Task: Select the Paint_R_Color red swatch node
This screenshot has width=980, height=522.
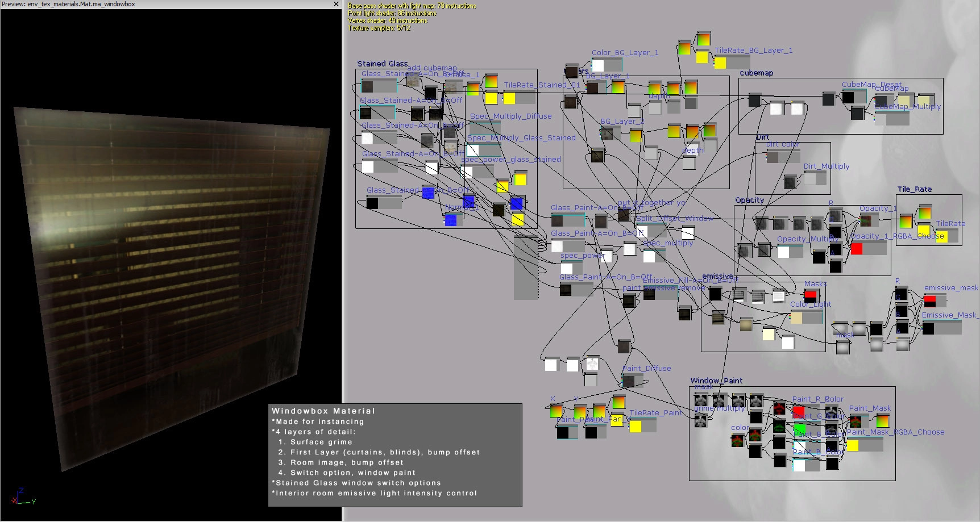Action: pos(799,411)
